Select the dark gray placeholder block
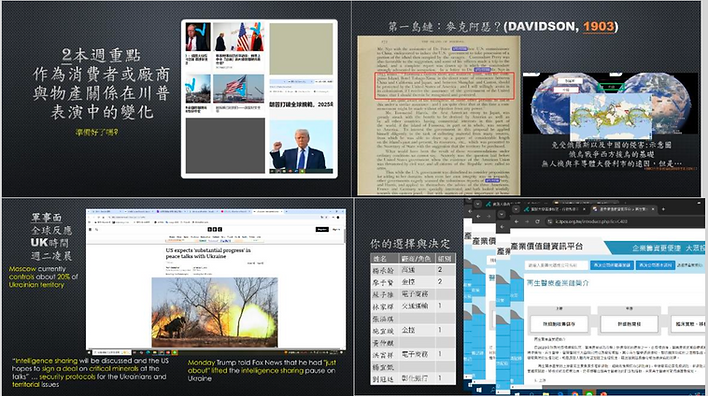 (225, 146)
